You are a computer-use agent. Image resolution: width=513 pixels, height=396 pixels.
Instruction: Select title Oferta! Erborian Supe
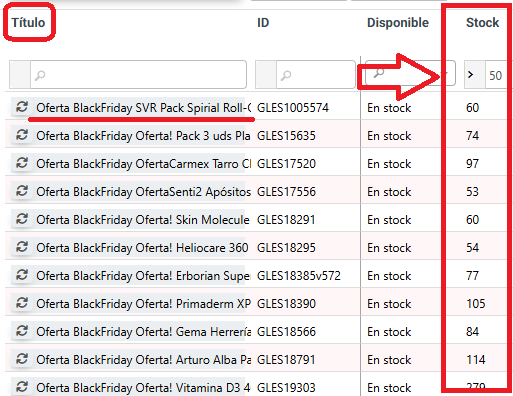143,276
